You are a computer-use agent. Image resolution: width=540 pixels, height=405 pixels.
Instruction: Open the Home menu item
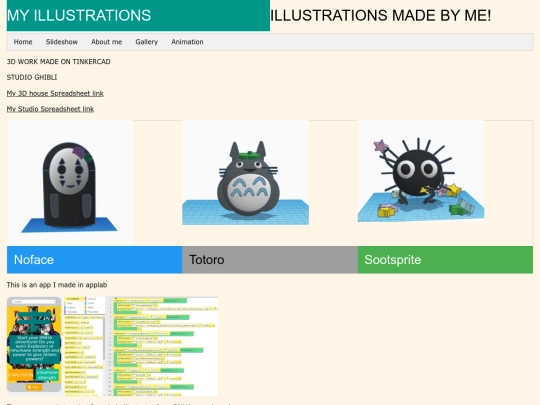point(23,42)
